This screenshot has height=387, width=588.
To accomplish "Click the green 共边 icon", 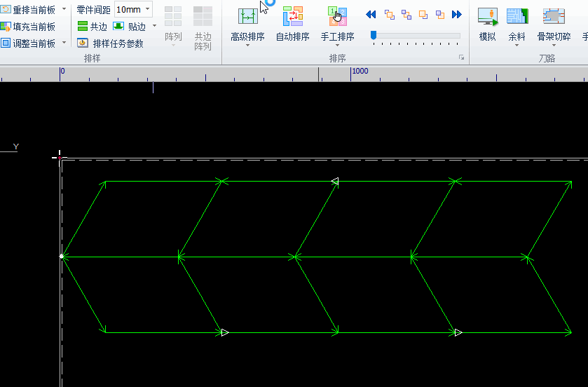I will tap(83, 27).
